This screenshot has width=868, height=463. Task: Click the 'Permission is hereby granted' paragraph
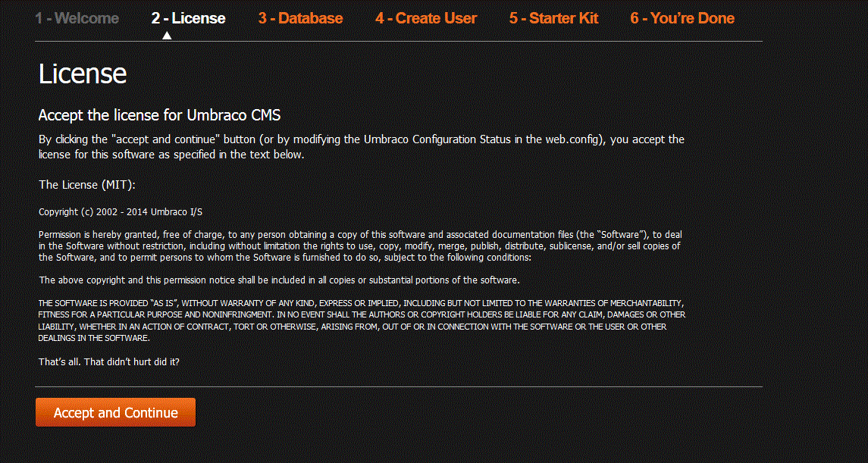point(360,246)
